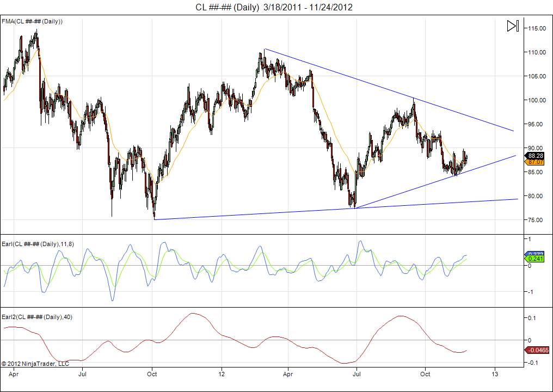Viewport: 553px width, 392px height.
Task: Click the blue 0.373 Earl value marker
Action: (536, 254)
